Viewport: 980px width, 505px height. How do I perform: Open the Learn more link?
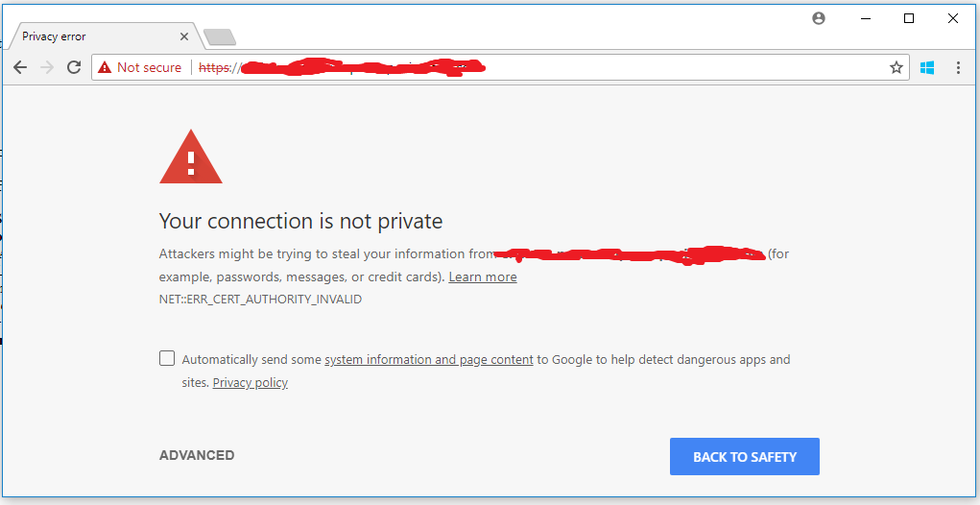483,277
